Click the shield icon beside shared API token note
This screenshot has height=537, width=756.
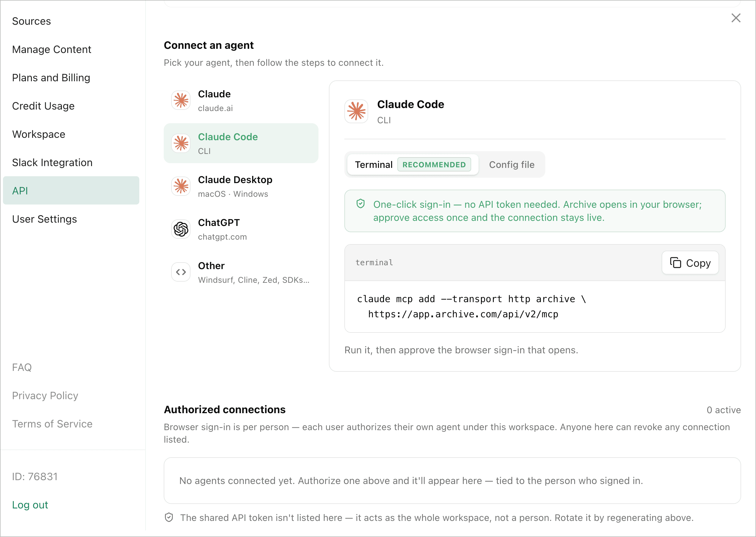(169, 517)
